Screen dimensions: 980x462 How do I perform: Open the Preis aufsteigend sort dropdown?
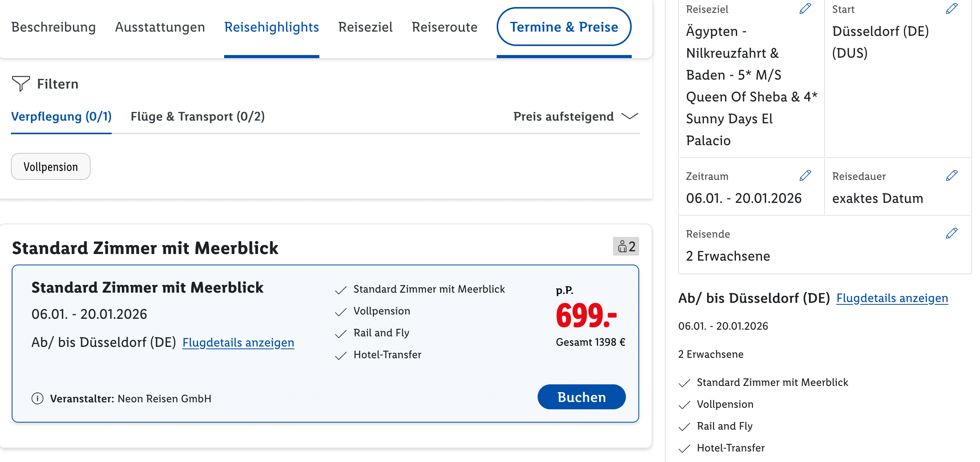coord(576,116)
